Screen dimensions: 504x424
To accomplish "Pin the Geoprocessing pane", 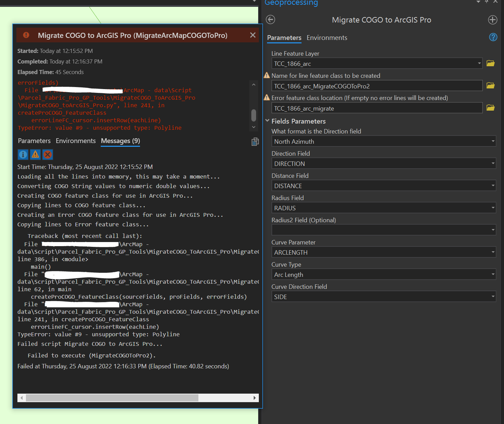I will pos(486,2).
